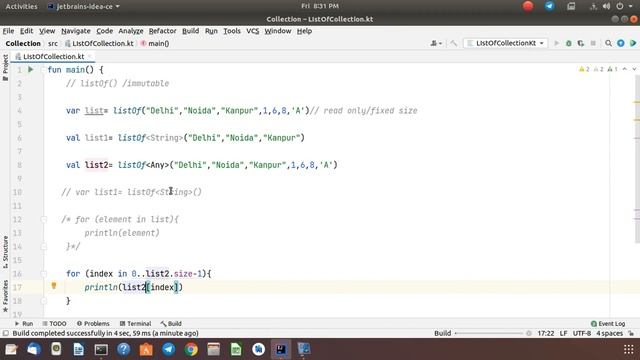Click the Telegram tray icon in top bar
The width and height of the screenshot is (640, 360).
[x=549, y=6]
